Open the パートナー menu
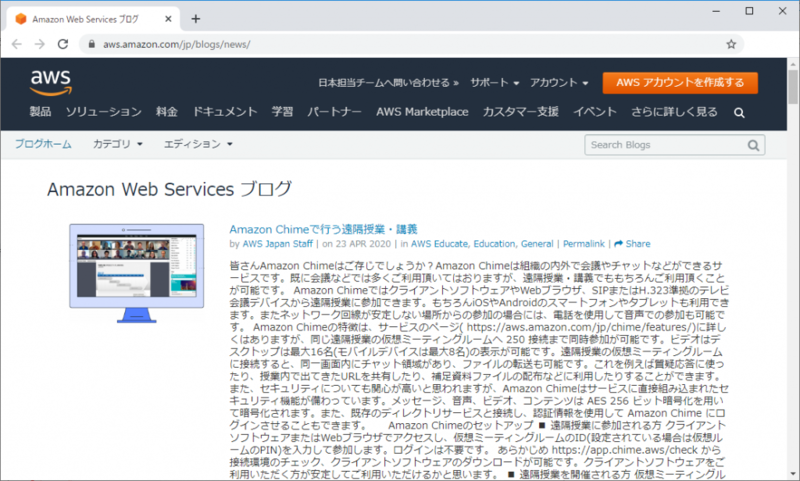Screen dimensions: 800x481 coord(334,112)
